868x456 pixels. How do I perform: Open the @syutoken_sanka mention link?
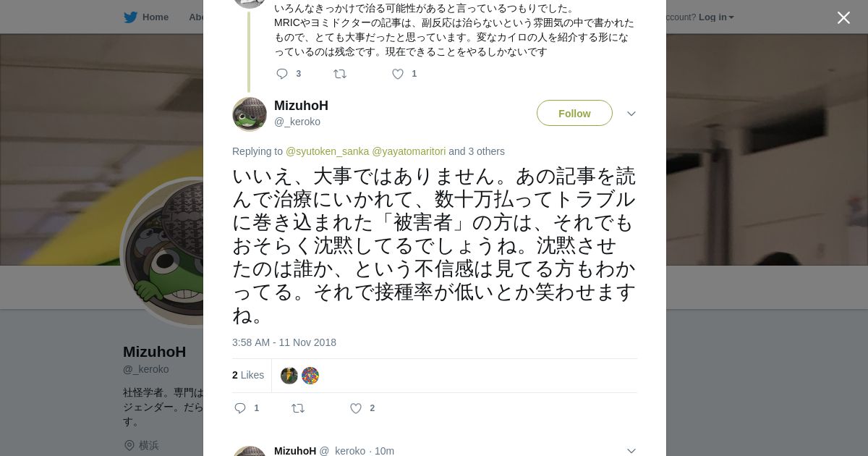(327, 151)
